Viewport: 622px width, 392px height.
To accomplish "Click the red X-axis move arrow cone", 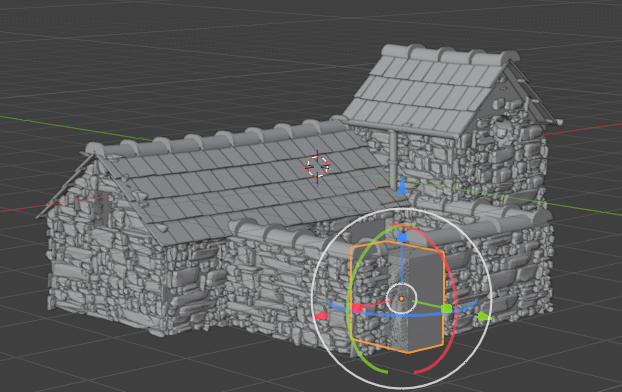I will [320, 316].
